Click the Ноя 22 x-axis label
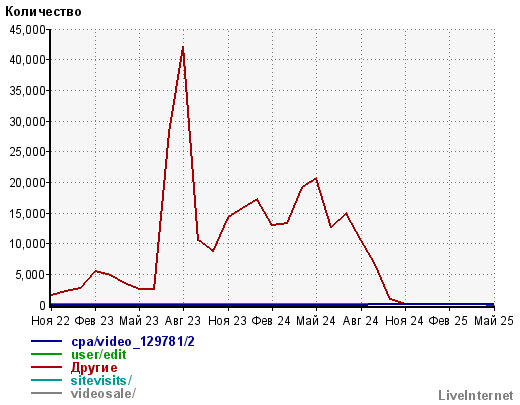The width and height of the screenshot is (520, 405). tap(51, 321)
